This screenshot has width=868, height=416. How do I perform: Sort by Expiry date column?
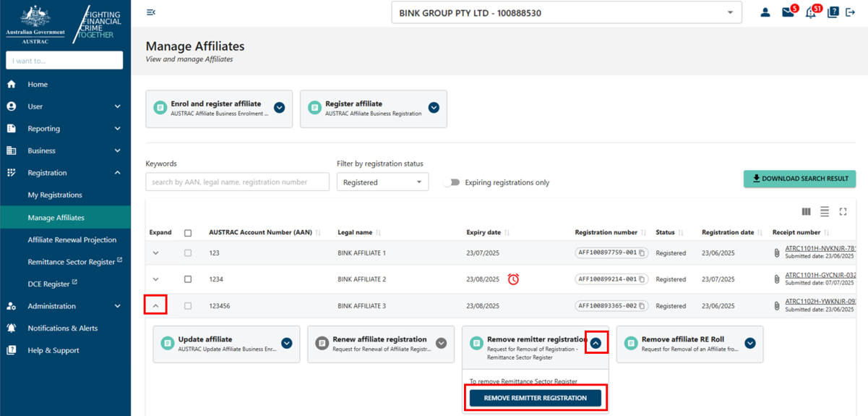pos(507,233)
